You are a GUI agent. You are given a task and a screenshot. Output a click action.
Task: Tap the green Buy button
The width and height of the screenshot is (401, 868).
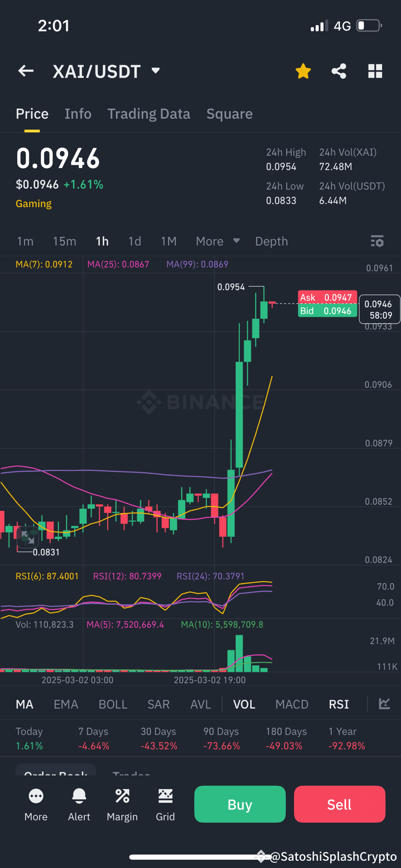[240, 804]
